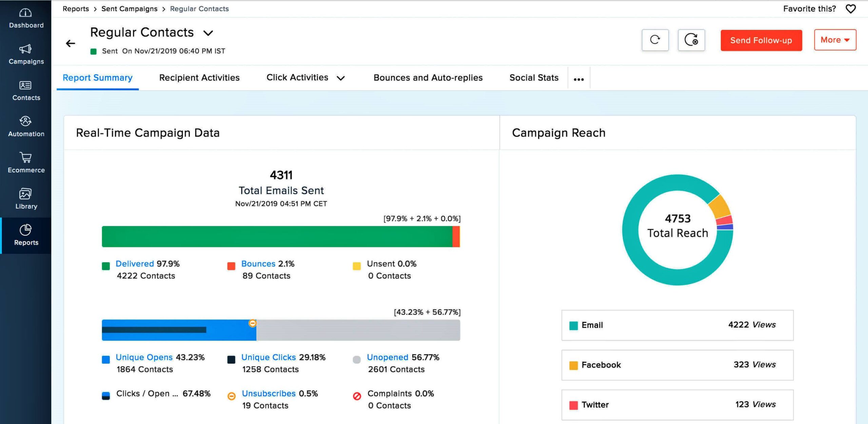Open Automation icon in sidebar

pyautogui.click(x=25, y=121)
